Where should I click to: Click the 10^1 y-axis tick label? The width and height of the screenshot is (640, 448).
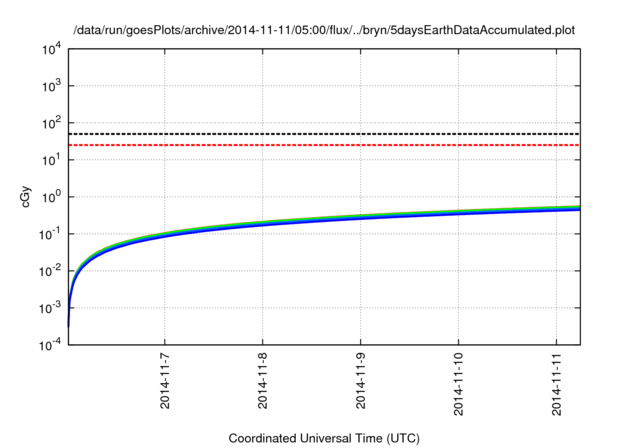(52, 160)
